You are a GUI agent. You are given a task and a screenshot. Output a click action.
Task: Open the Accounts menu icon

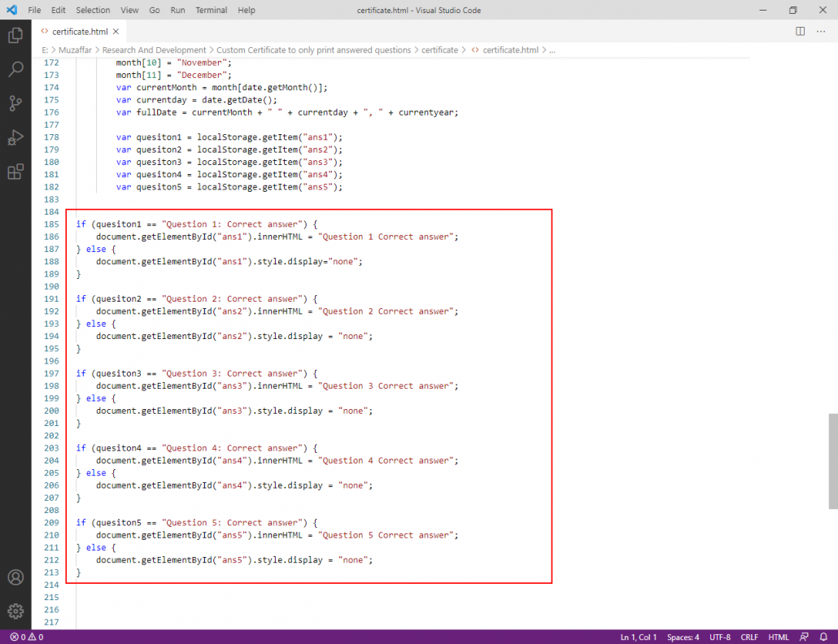15,577
